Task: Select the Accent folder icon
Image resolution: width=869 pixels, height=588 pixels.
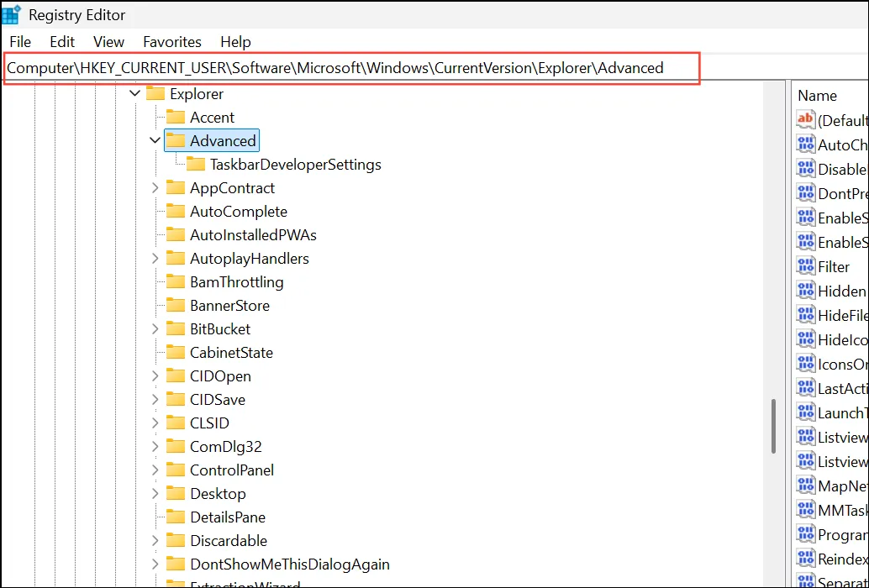Action: click(176, 118)
